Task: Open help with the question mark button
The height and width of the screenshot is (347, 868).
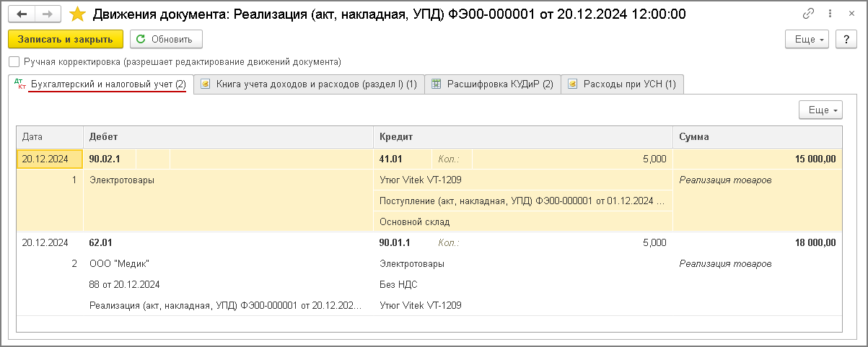Action: (x=845, y=39)
